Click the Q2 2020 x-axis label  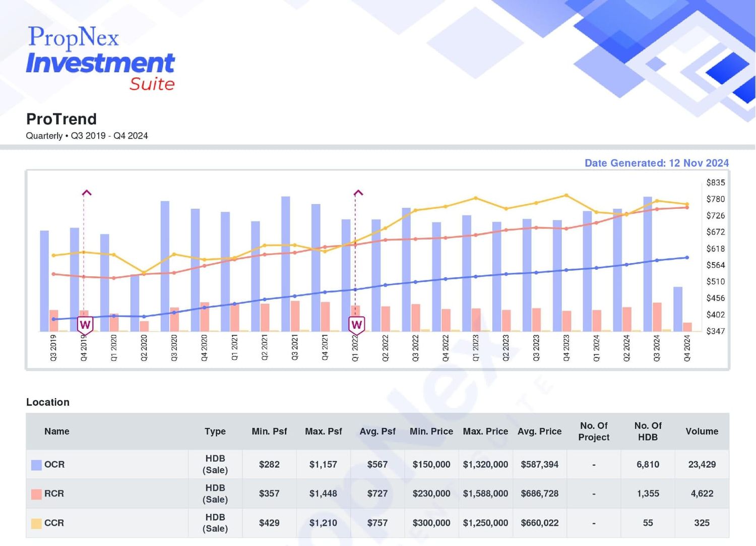pos(144,348)
